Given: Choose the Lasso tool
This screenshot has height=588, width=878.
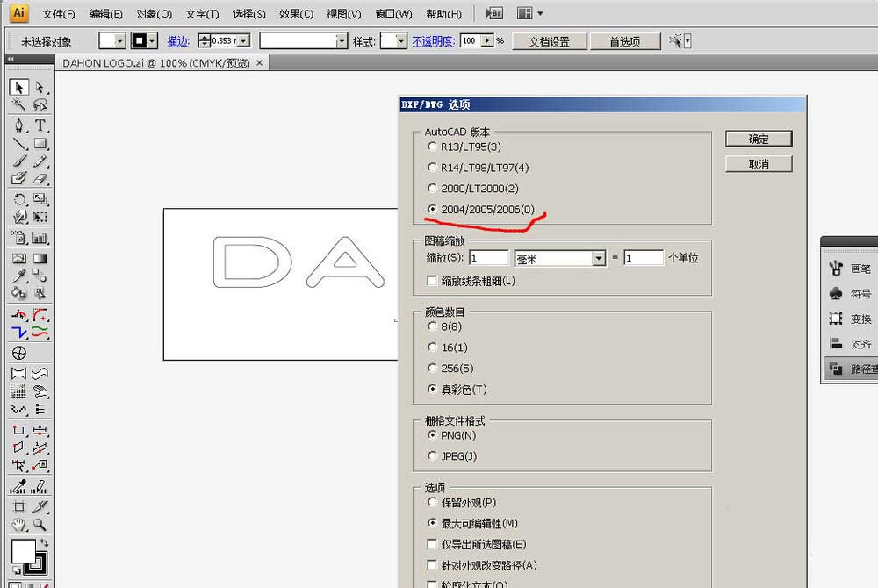Looking at the screenshot, I should 40,104.
